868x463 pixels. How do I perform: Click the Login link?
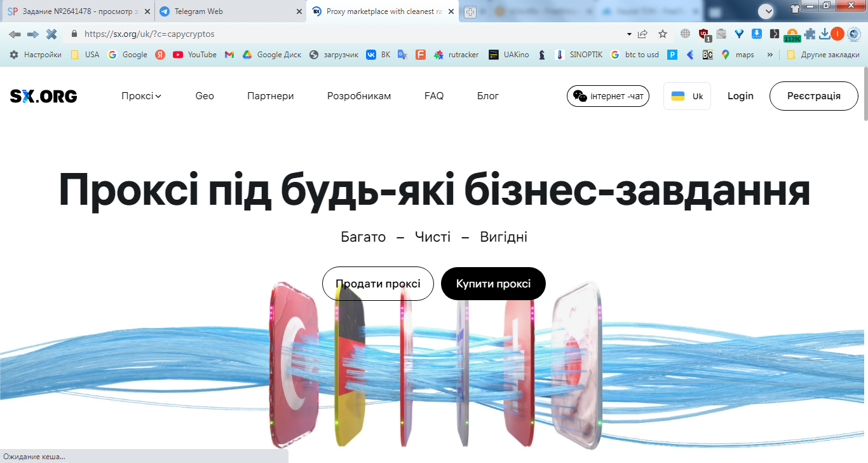(x=740, y=96)
